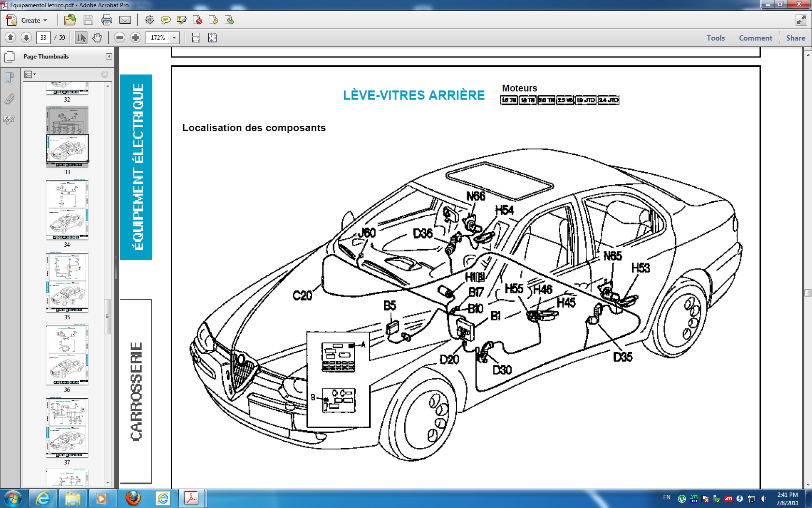Select the page 35 thumbnail
The width and height of the screenshot is (812, 508).
click(67, 282)
